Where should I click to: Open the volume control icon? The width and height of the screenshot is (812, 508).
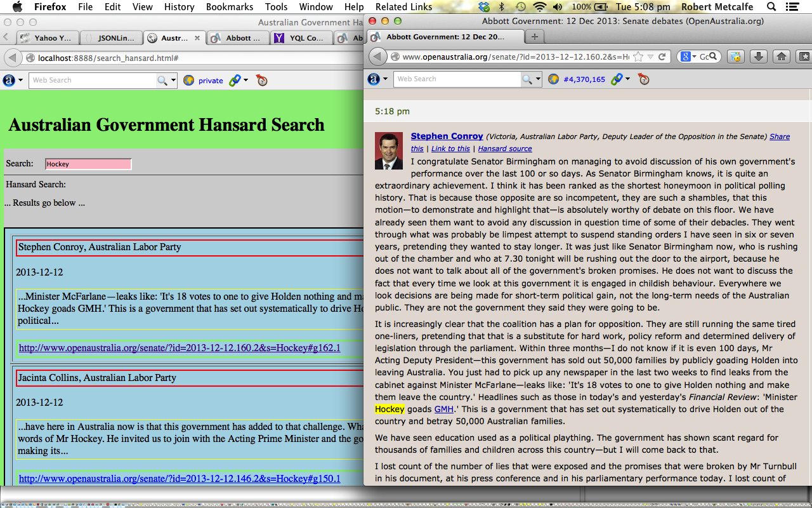[559, 7]
